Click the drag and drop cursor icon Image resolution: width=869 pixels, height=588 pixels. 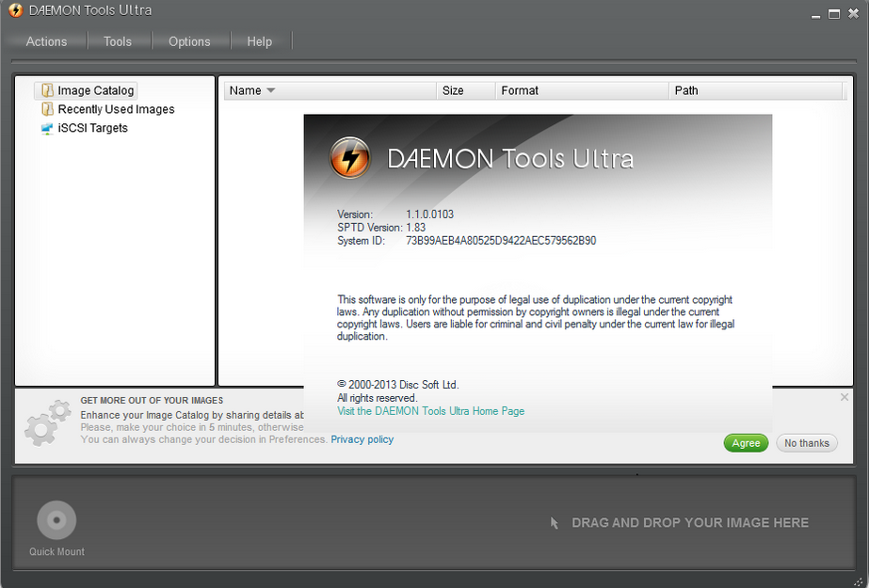555,523
